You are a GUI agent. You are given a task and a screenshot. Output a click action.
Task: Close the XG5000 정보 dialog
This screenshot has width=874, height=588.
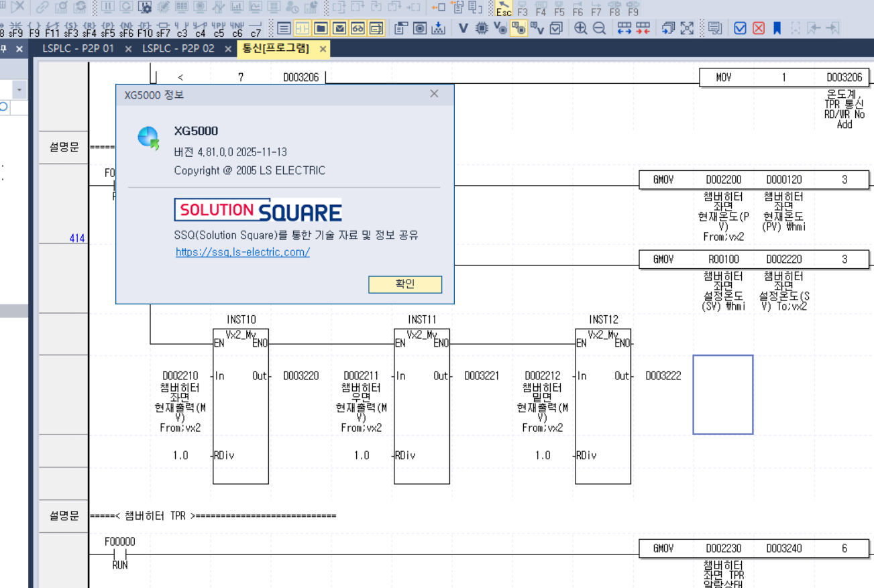(x=434, y=94)
